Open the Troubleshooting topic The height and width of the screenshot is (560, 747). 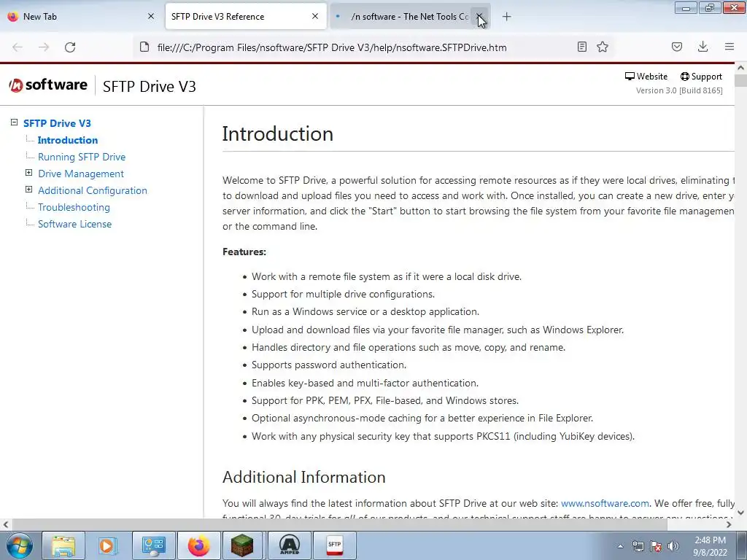click(x=74, y=207)
